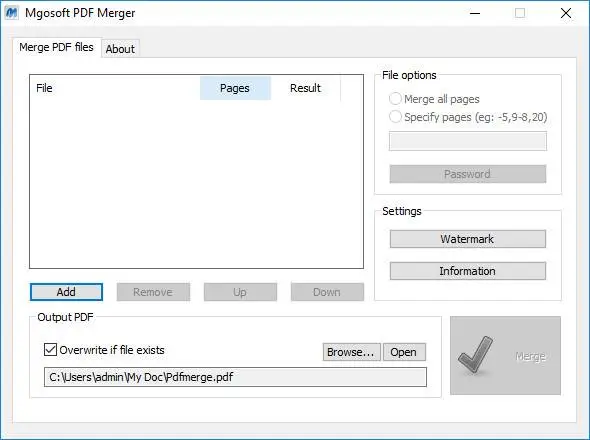Sort by the Pages column header
The height and width of the screenshot is (440, 590).
(235, 88)
